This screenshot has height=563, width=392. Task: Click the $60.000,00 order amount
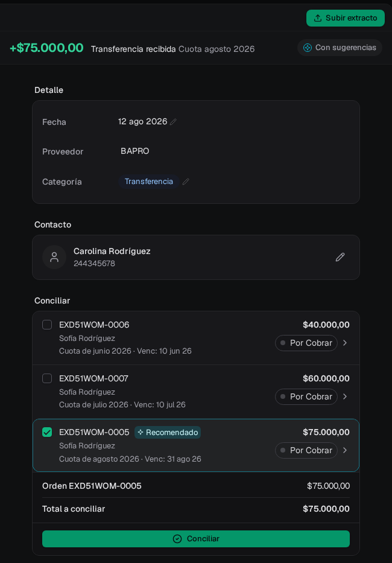click(x=326, y=378)
